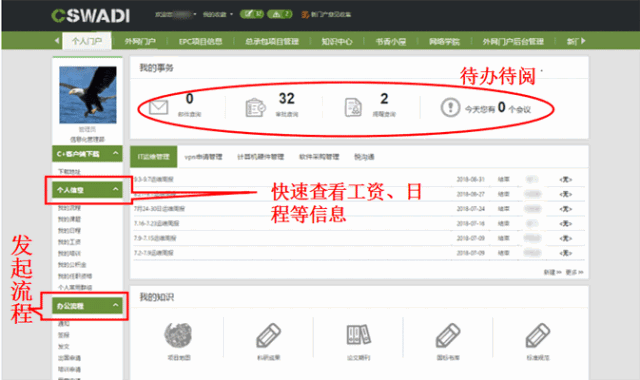The image size is (640, 380).
Task: Open the 7.9-7.15运维周报 row
Action: tap(359, 238)
